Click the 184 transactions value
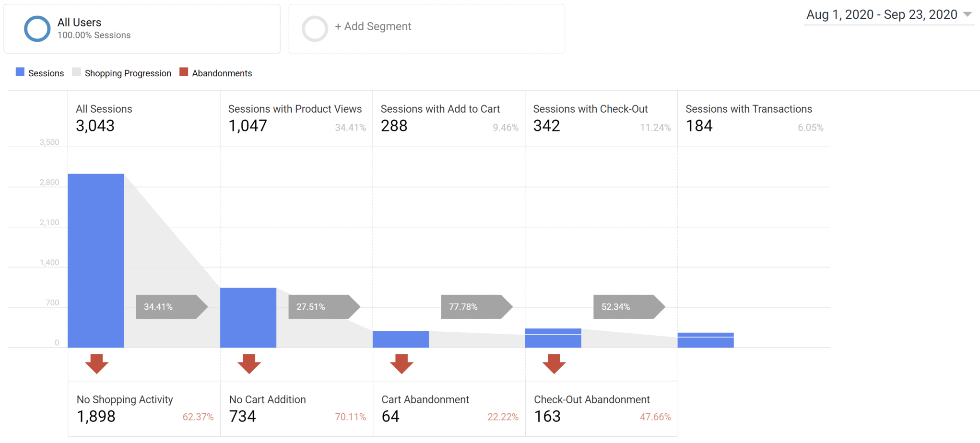 (x=699, y=126)
